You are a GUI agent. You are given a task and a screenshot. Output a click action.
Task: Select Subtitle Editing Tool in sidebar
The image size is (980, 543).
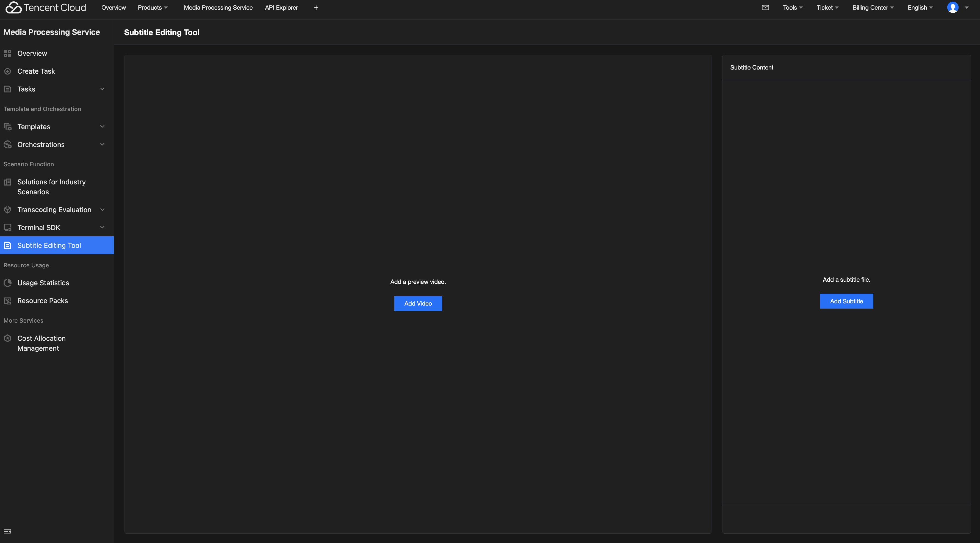click(49, 245)
